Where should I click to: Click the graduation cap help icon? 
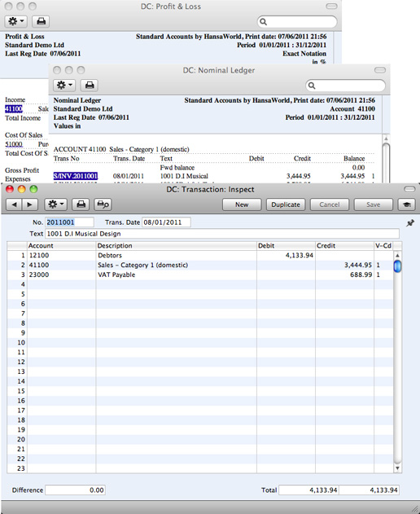click(x=406, y=204)
